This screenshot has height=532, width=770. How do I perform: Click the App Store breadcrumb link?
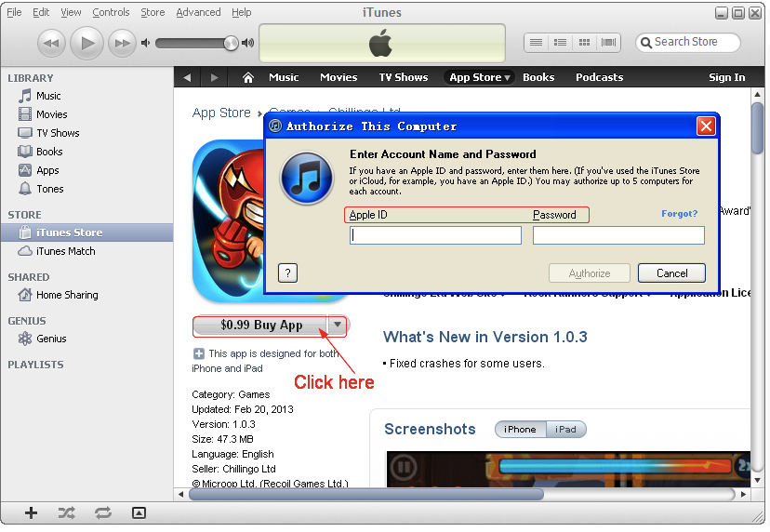pos(221,113)
